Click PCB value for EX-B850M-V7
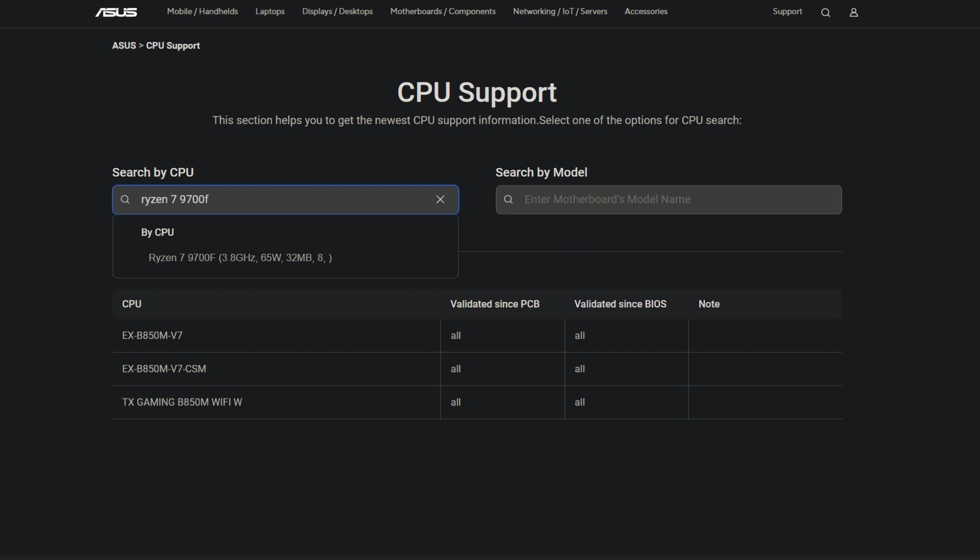The height and width of the screenshot is (560, 980). tap(456, 336)
